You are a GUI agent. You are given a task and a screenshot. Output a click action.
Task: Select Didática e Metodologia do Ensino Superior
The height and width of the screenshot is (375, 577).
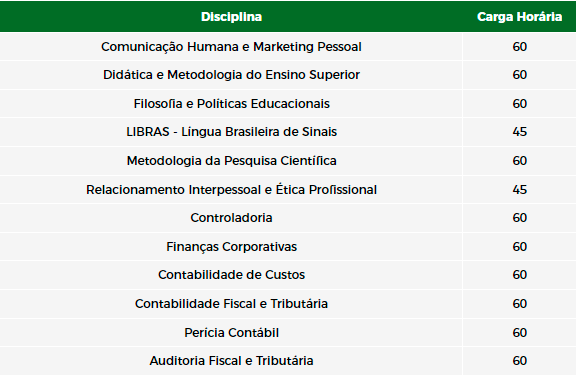231,75
